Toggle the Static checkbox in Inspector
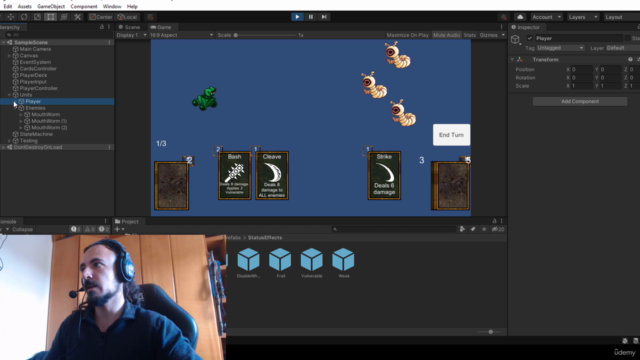The height and width of the screenshot is (360, 640). point(628,38)
